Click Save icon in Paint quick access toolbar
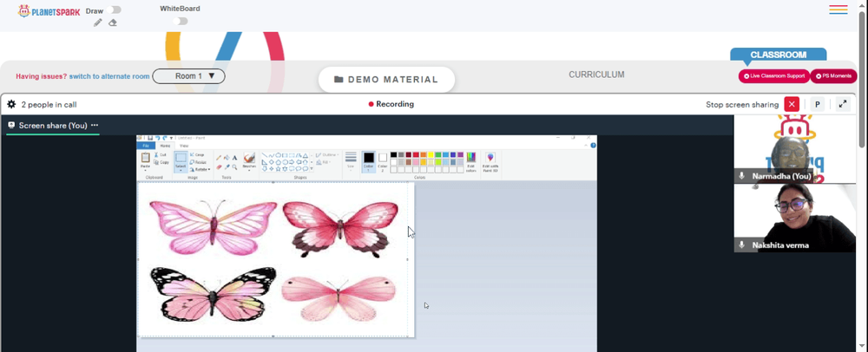Viewport: 868px width, 352px height. pyautogui.click(x=150, y=138)
